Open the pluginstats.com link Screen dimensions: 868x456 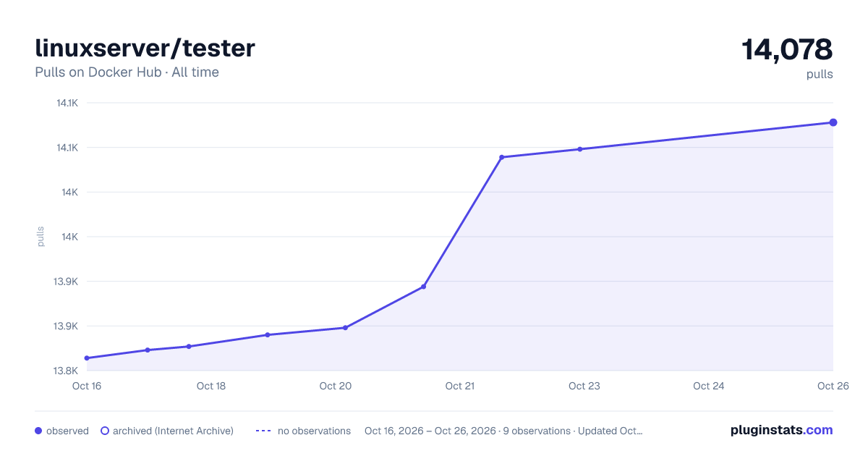pos(782,430)
